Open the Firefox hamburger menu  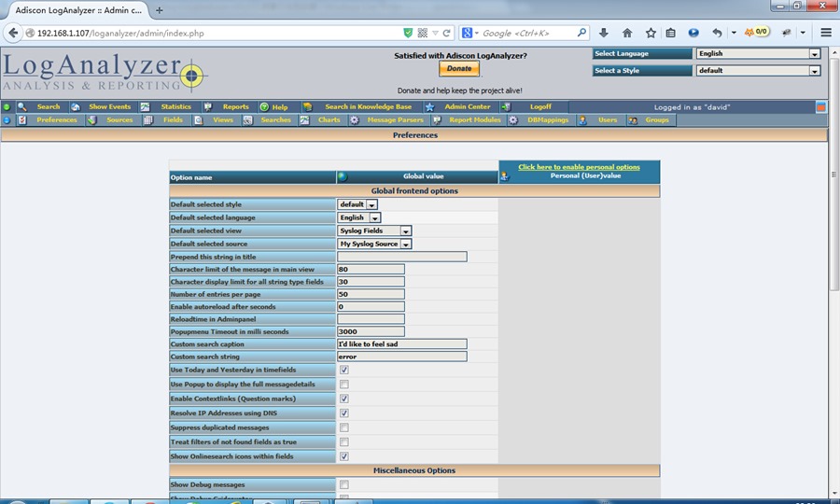[x=826, y=33]
